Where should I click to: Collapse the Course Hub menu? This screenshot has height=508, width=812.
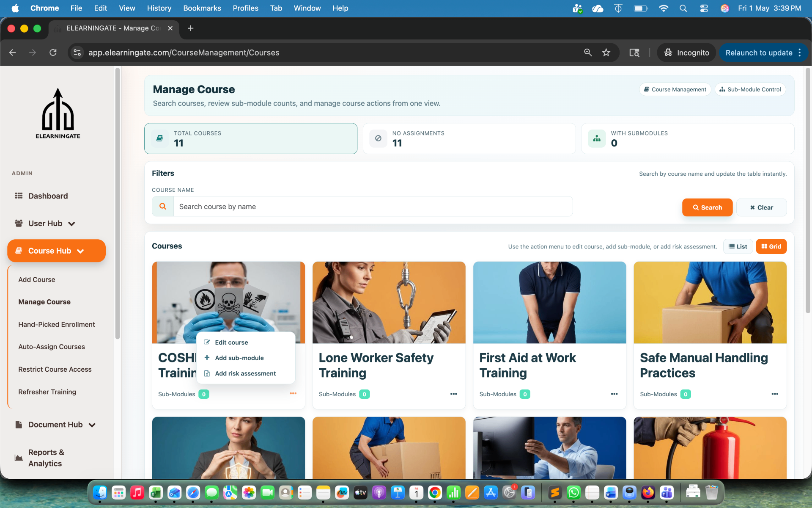click(57, 251)
